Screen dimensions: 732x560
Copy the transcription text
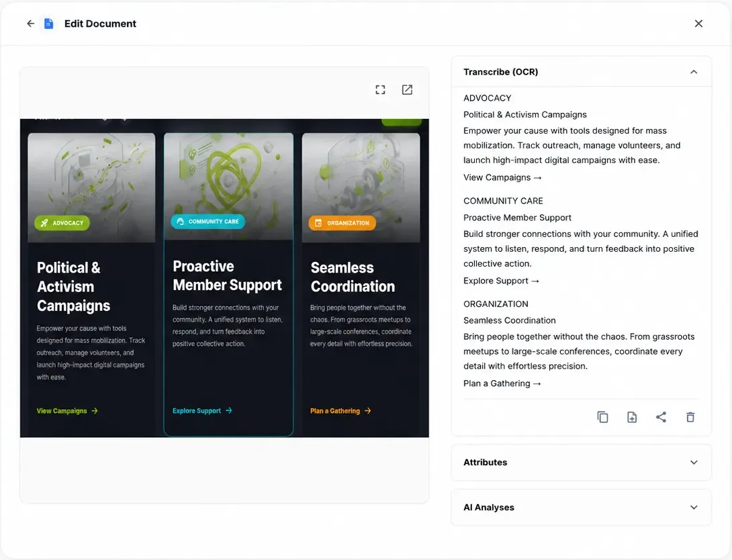click(x=602, y=417)
